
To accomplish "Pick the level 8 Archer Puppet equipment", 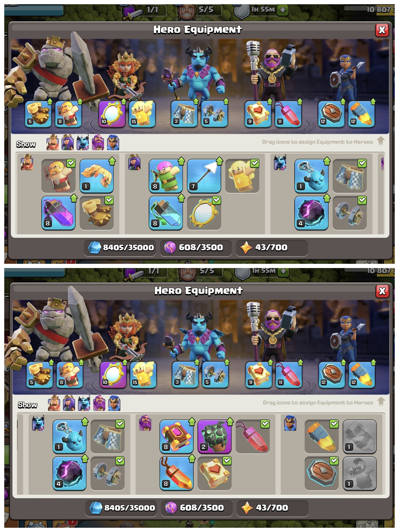I will (x=166, y=176).
